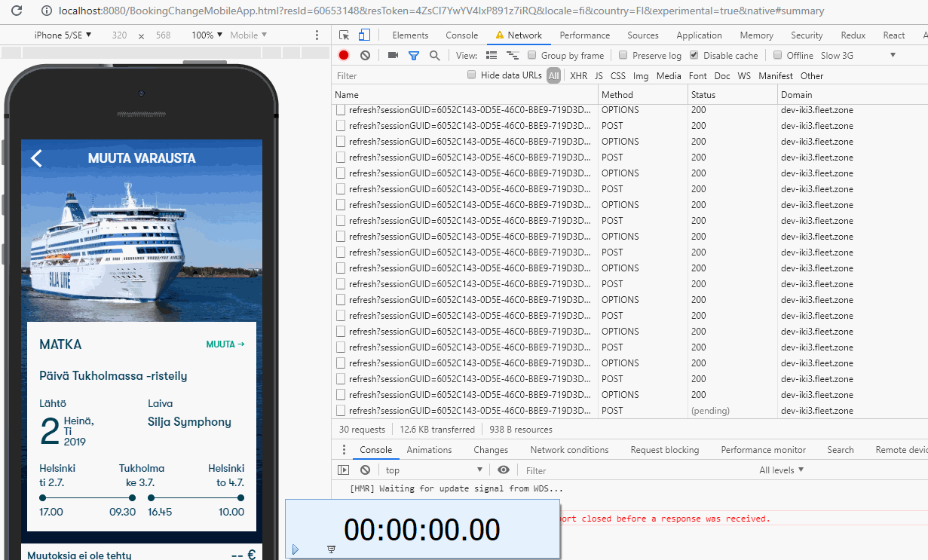This screenshot has width=928, height=560.
Task: Enable Preserve log checkbox
Action: click(x=623, y=55)
